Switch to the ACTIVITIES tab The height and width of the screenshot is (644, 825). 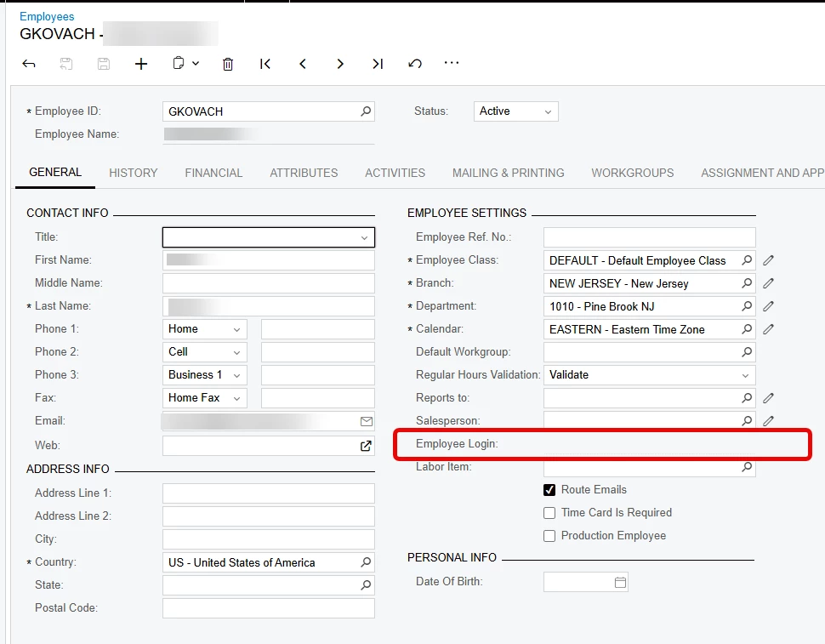tap(395, 173)
